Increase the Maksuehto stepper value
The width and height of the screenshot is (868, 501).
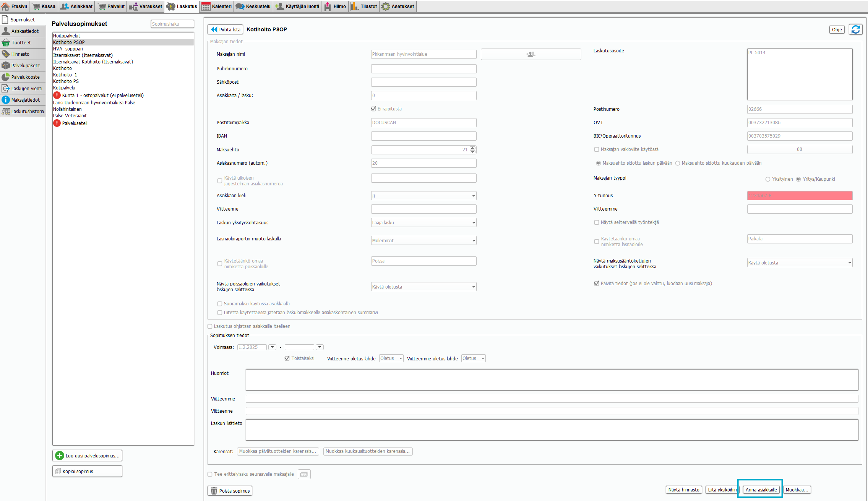(473, 148)
